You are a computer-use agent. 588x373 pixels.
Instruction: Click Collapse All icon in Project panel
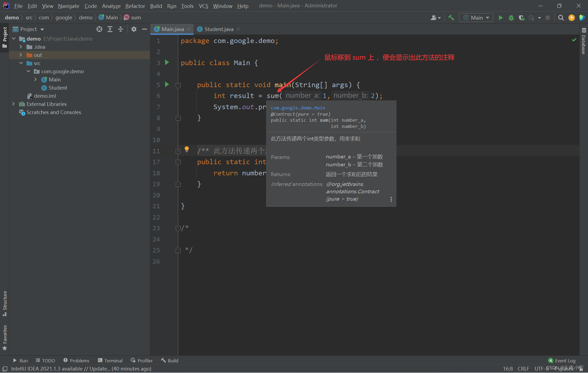pyautogui.click(x=121, y=29)
